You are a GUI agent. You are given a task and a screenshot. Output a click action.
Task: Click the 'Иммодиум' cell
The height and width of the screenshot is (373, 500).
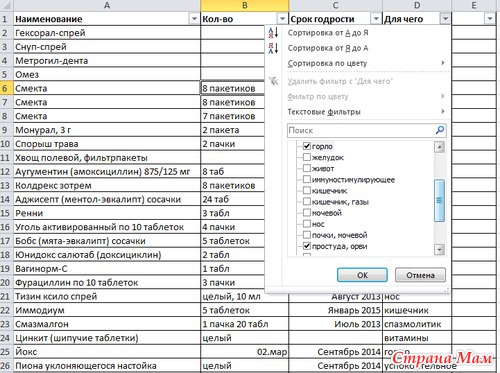pyautogui.click(x=107, y=310)
